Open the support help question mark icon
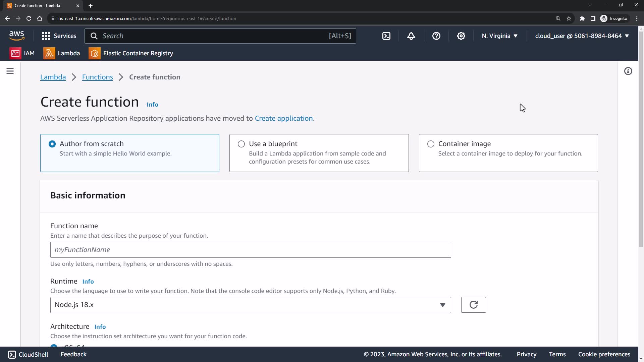This screenshot has height=362, width=644. [436, 36]
